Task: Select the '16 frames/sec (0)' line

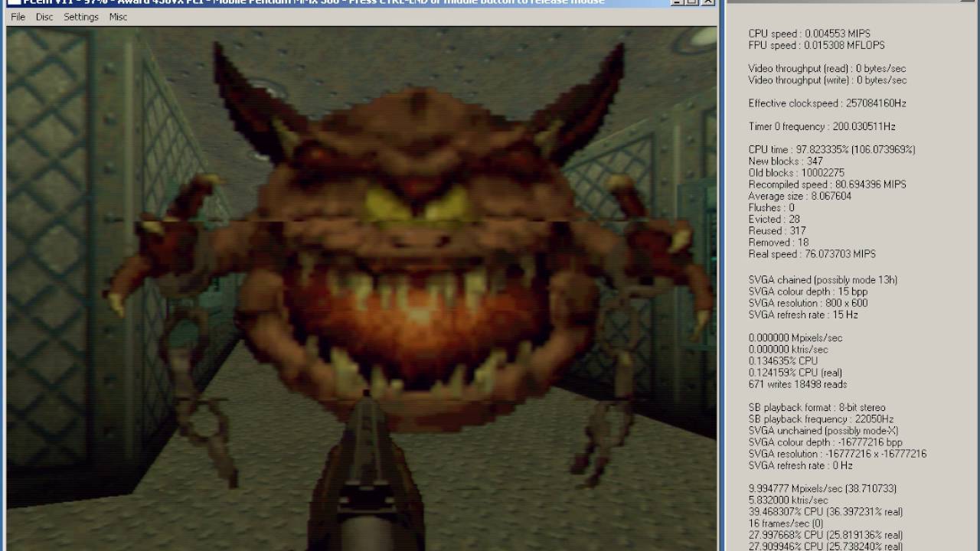Action: [x=785, y=523]
